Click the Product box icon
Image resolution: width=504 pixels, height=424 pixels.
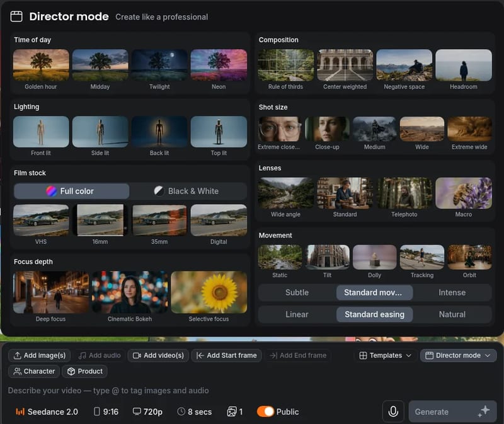pyautogui.click(x=71, y=371)
